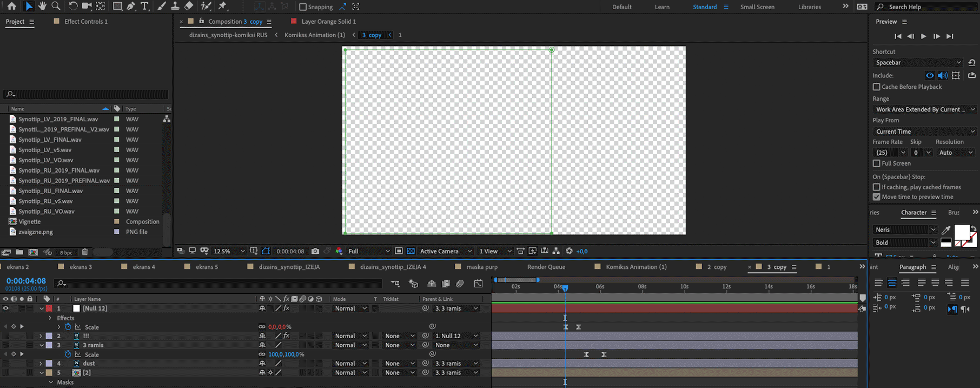Click the current time 0:00:04:08 display
The height and width of the screenshot is (388, 980).
pos(26,281)
